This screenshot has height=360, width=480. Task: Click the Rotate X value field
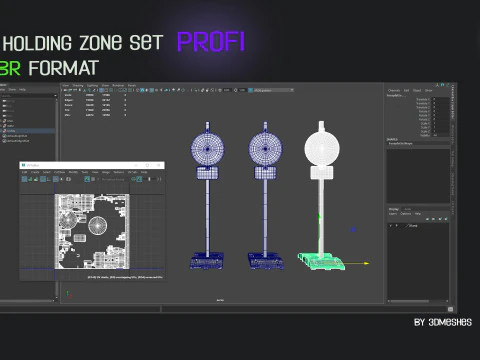pos(440,111)
